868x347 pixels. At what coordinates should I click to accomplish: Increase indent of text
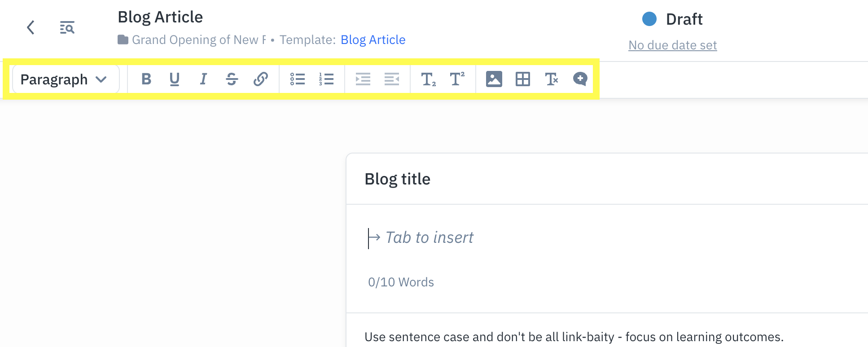pos(363,79)
